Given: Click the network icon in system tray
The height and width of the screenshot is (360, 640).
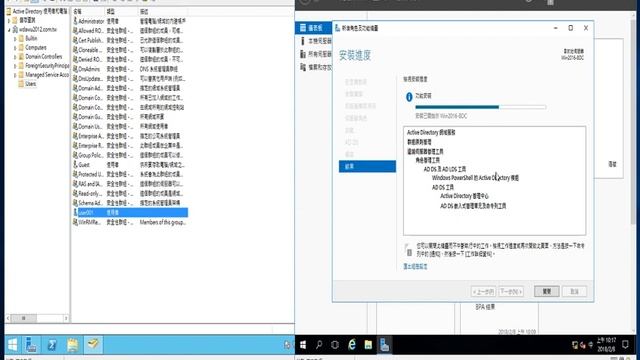Looking at the screenshot, I should tap(575, 345).
